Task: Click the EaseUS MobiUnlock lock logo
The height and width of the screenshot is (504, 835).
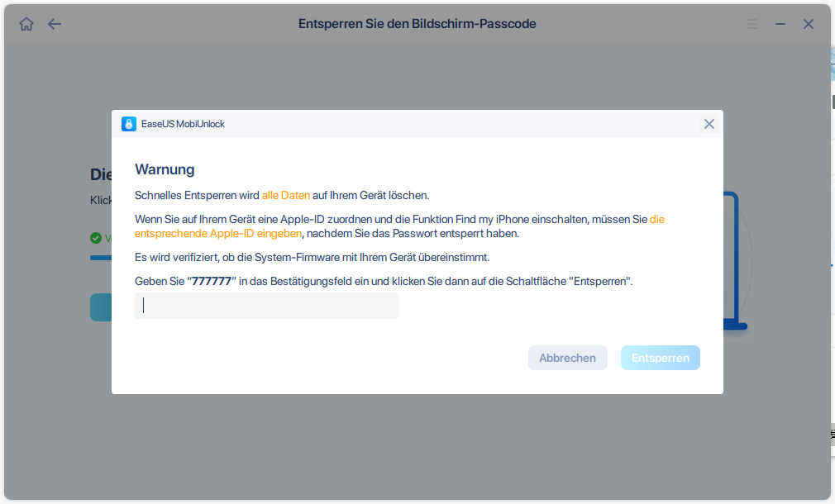Action: (129, 124)
